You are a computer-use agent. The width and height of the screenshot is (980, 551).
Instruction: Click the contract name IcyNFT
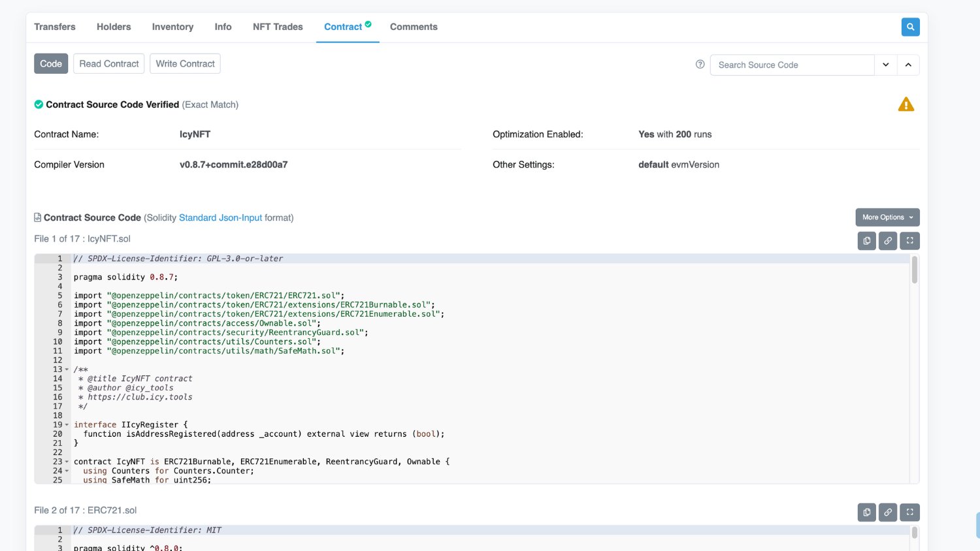(195, 134)
